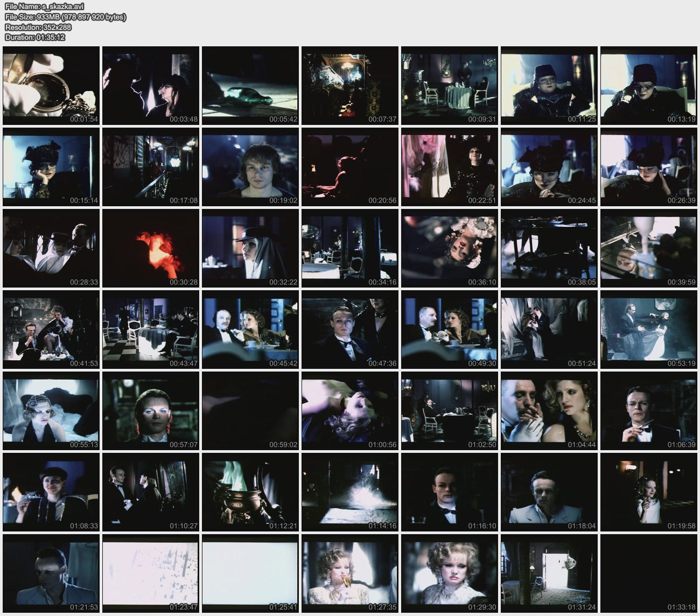Click the white blank frame at 01:25:41
This screenshot has height=616, width=700.
(x=250, y=573)
